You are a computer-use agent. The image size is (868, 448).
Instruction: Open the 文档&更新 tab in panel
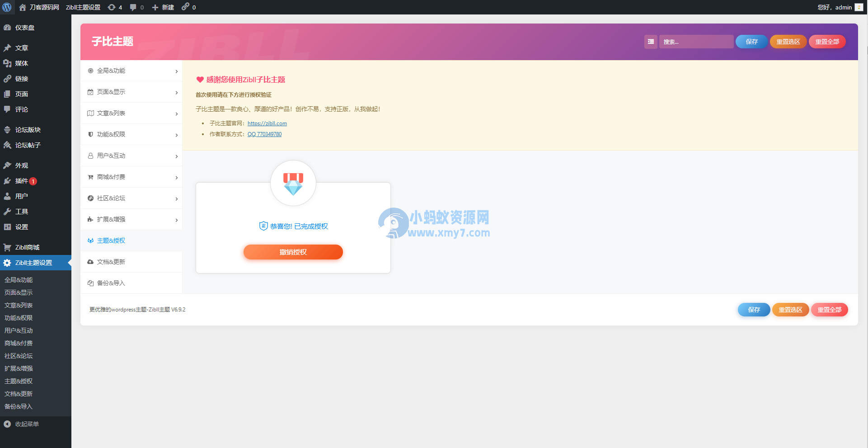coord(131,262)
